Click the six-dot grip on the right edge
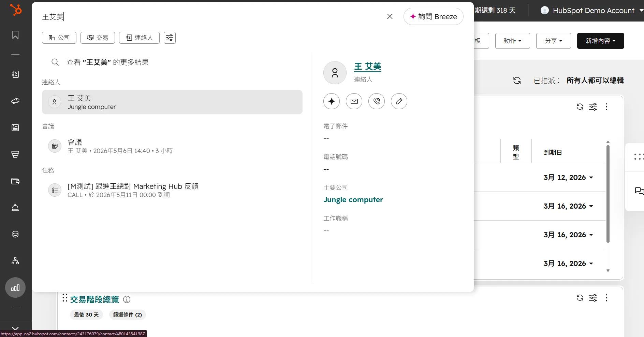This screenshot has width=644, height=337. click(x=639, y=157)
